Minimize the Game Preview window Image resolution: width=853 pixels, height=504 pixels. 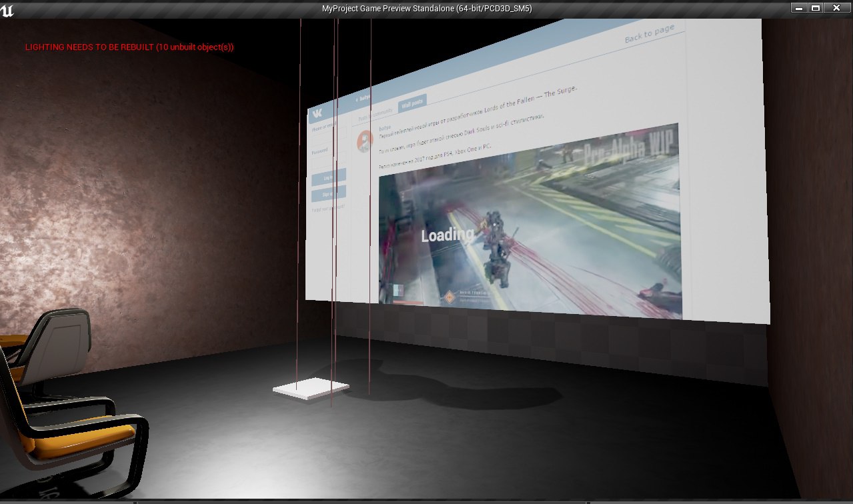(x=798, y=8)
